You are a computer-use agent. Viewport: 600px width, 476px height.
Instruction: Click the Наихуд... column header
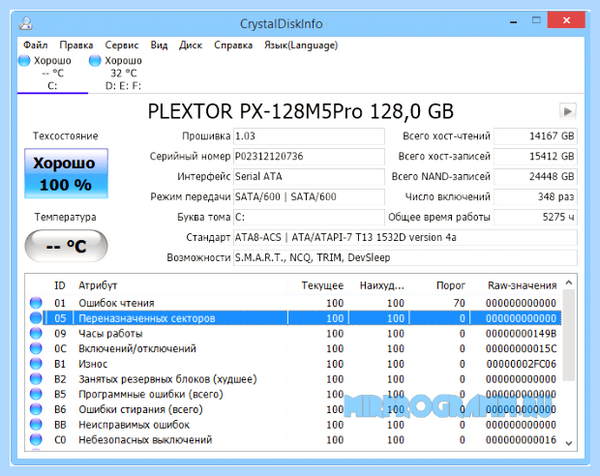tap(382, 285)
